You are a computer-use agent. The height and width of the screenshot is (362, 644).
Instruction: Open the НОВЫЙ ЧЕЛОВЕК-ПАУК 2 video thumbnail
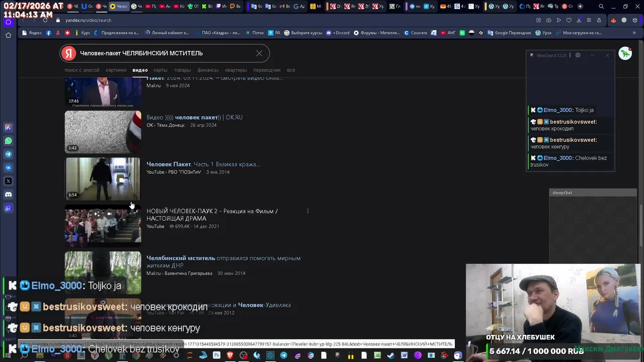click(103, 226)
